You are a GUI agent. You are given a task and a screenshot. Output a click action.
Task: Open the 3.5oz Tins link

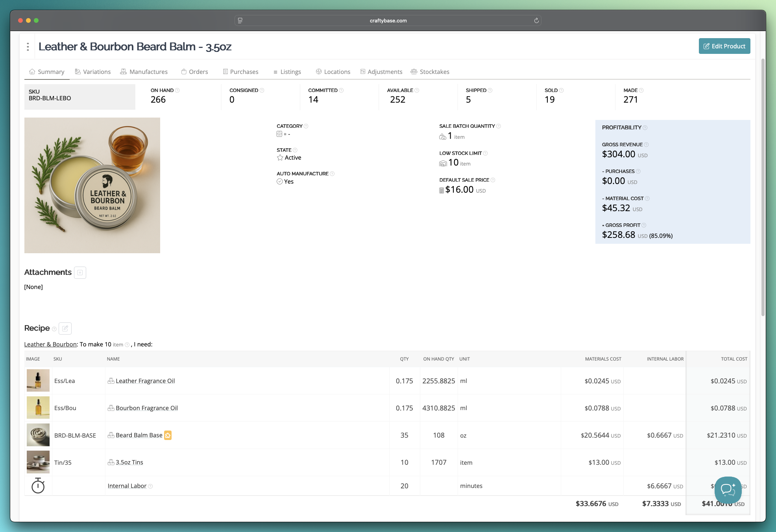129,462
